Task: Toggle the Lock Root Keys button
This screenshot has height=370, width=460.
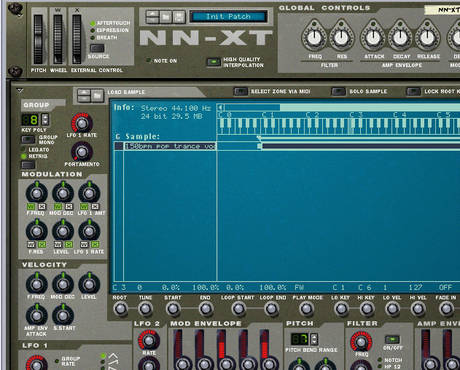Action: click(x=413, y=91)
